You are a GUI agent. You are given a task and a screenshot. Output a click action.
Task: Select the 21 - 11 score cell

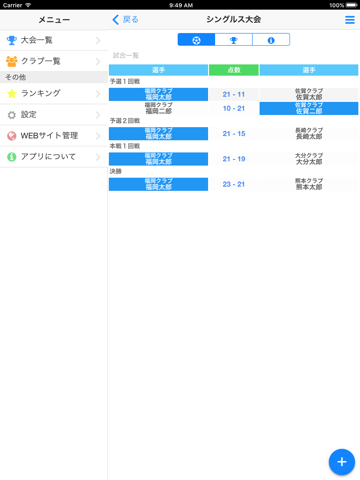point(234,94)
